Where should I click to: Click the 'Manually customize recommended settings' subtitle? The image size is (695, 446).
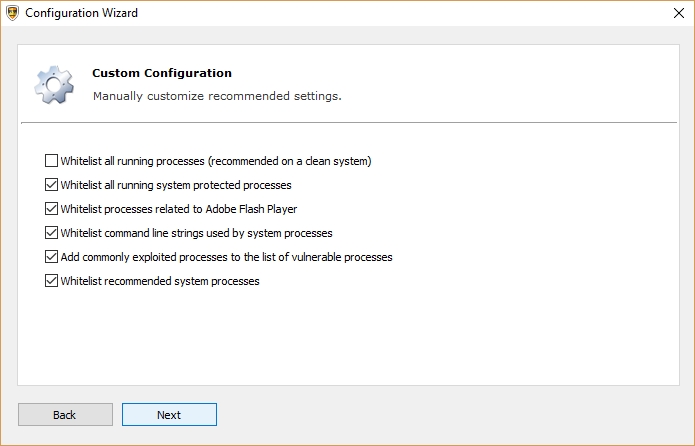(x=217, y=96)
